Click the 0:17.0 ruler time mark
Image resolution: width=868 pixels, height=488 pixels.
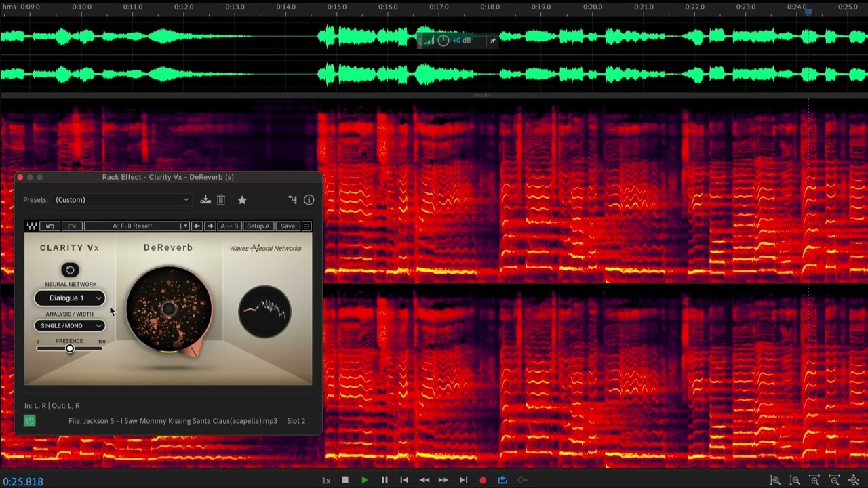tap(438, 7)
